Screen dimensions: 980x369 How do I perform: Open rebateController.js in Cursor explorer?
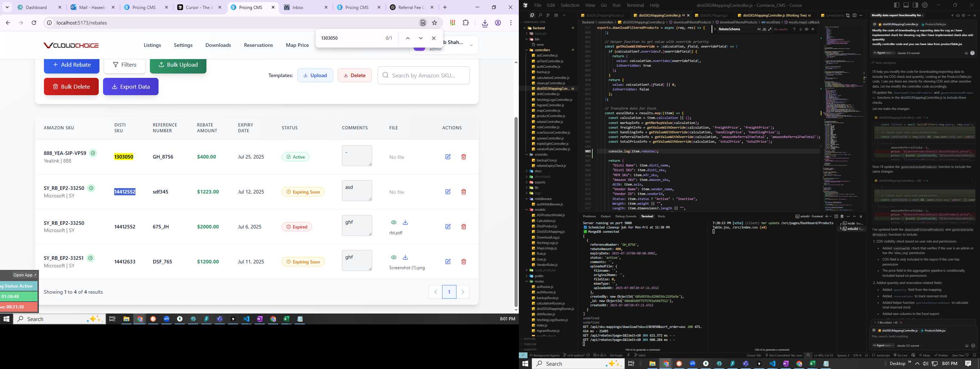tap(549, 122)
